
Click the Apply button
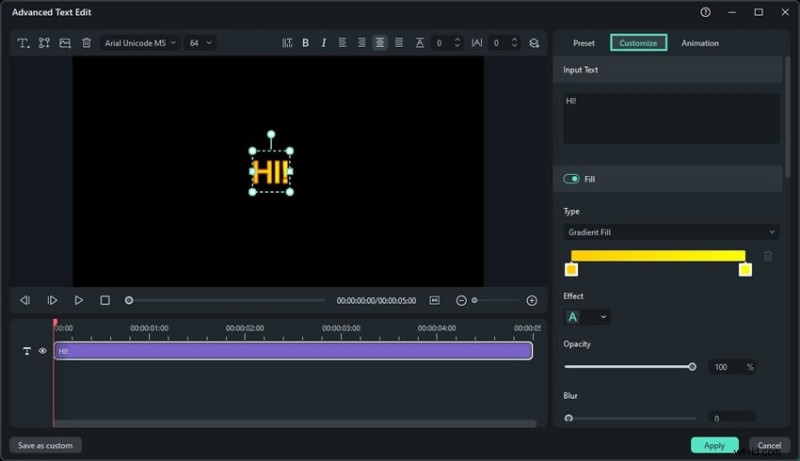714,445
